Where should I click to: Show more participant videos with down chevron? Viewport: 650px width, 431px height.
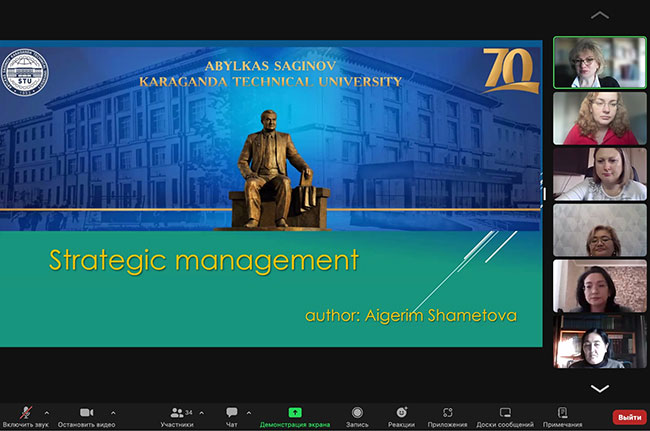(x=599, y=388)
